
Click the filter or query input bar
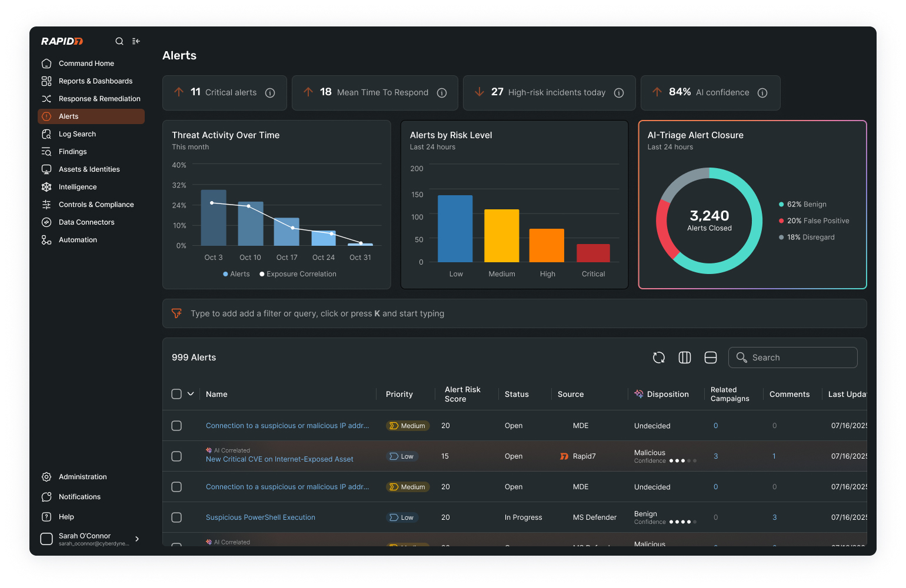point(515,313)
